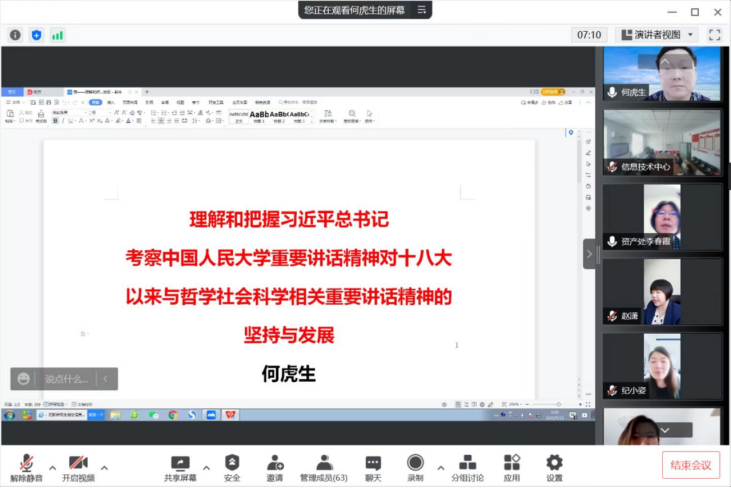
Task: Turn on camera with 开启视频
Action: pos(78,467)
